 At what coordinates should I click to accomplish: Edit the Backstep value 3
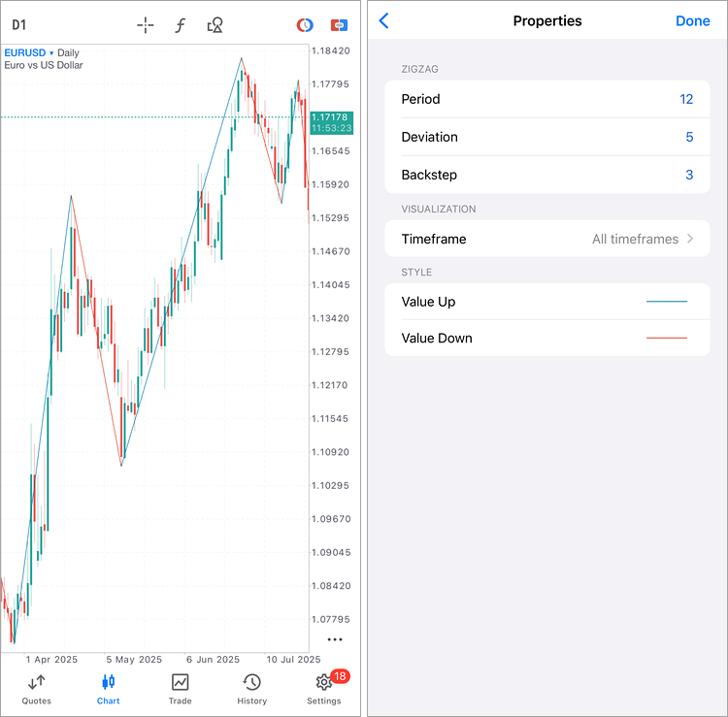[x=689, y=175]
